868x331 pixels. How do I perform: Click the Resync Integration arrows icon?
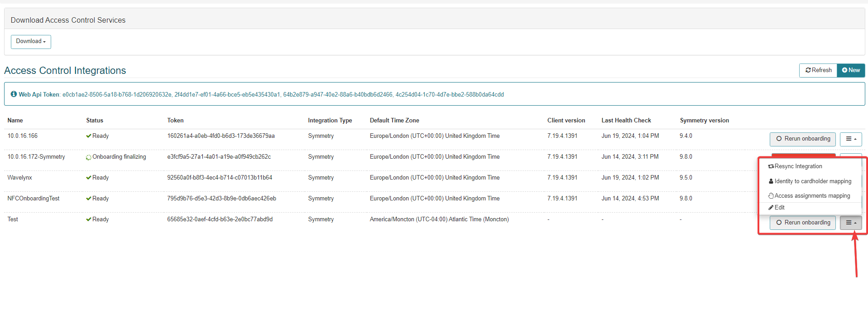(771, 166)
